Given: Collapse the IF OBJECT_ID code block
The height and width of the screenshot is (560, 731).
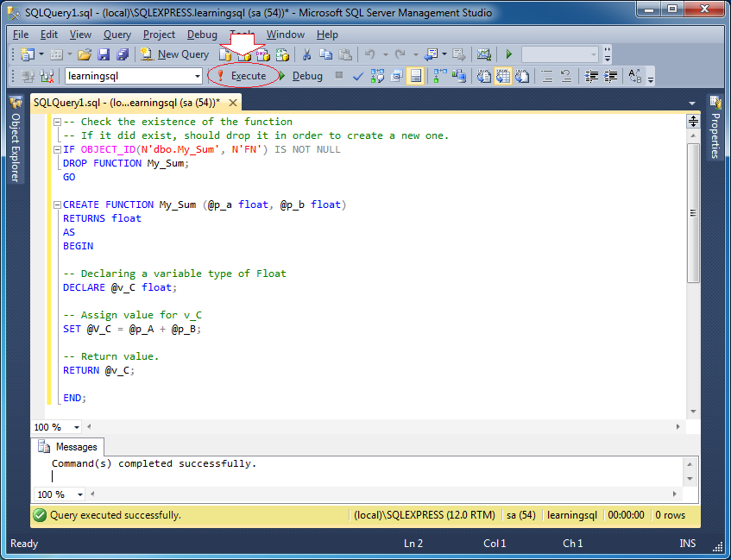Looking at the screenshot, I should pyautogui.click(x=57, y=149).
